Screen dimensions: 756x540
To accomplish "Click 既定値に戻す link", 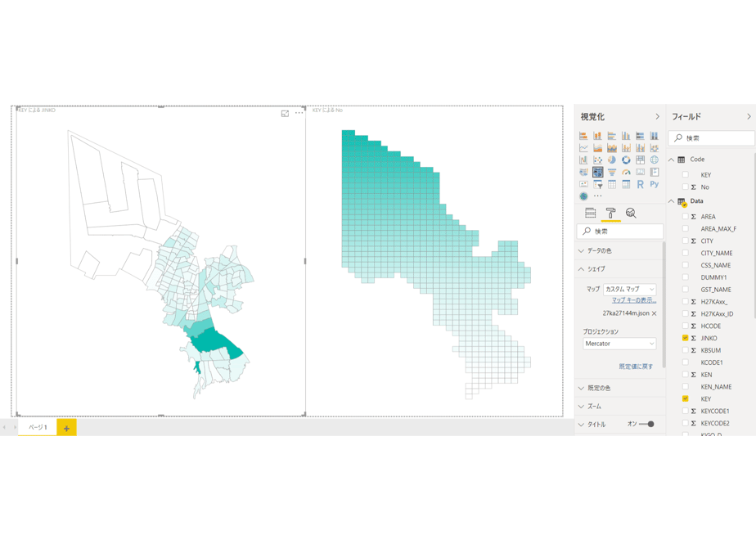I will [636, 367].
